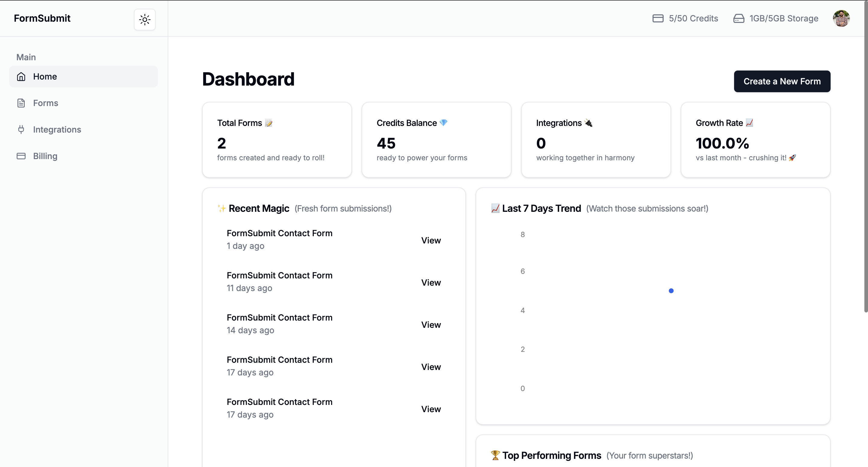This screenshot has height=467, width=868.
Task: Navigate to Billing from the sidebar
Action: (x=45, y=156)
